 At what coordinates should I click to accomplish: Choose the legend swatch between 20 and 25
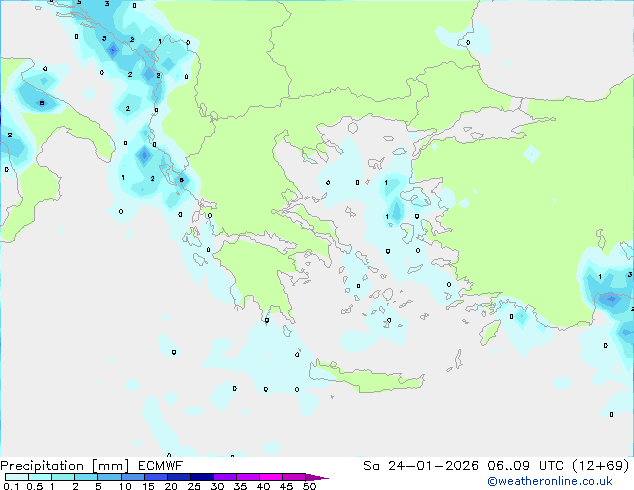coord(178,477)
